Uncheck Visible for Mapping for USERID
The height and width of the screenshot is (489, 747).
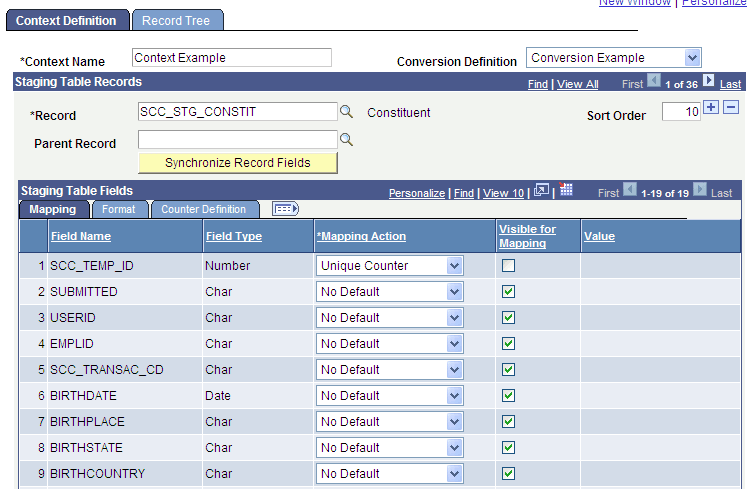(508, 317)
